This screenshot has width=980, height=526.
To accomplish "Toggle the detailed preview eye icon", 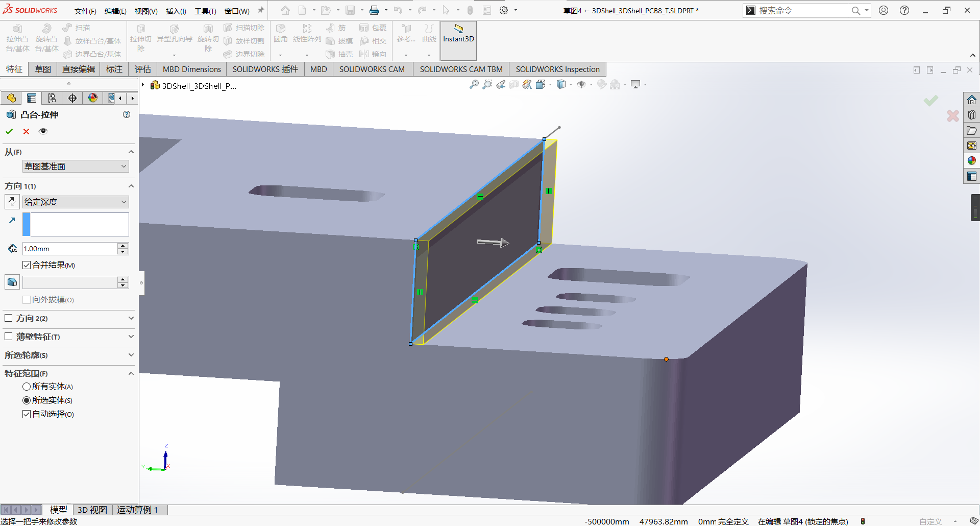I will click(x=43, y=131).
